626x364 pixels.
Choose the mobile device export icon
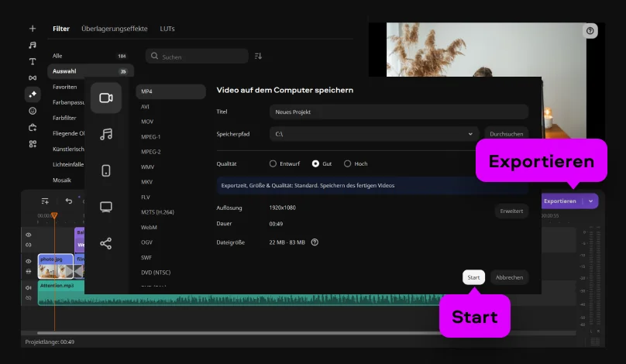click(x=106, y=170)
